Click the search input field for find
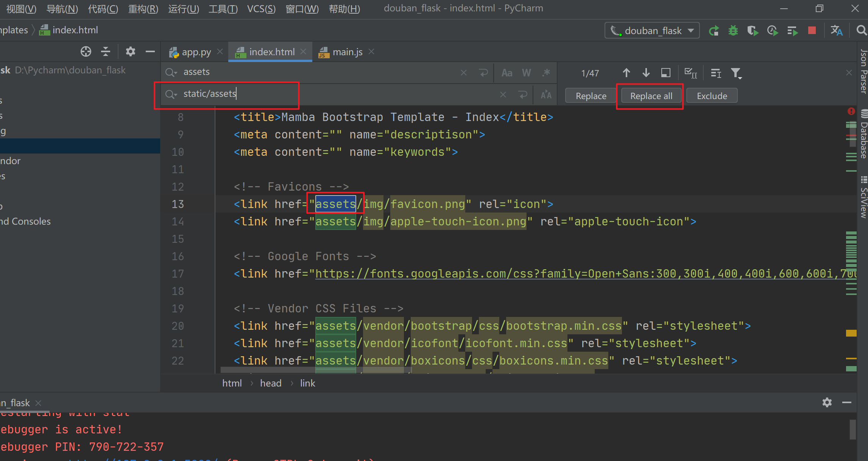Image resolution: width=868 pixels, height=461 pixels. coord(320,72)
